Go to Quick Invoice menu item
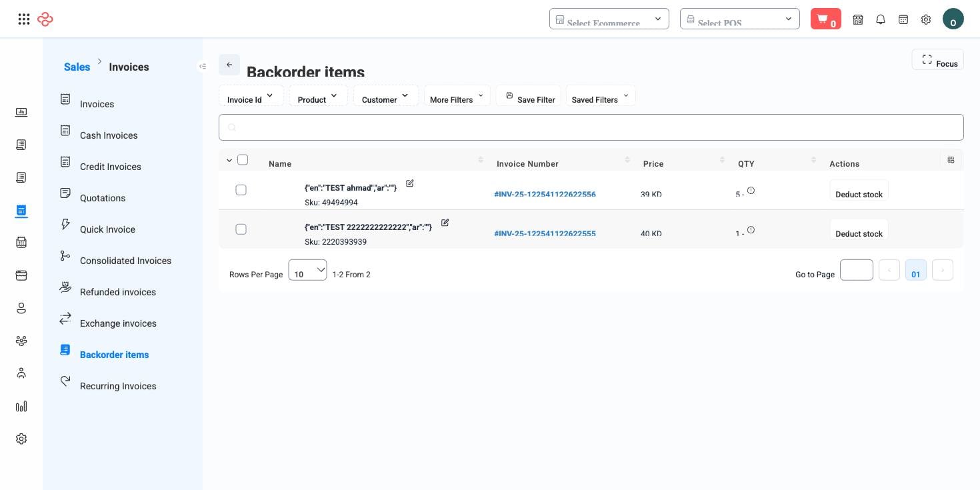 click(x=107, y=229)
